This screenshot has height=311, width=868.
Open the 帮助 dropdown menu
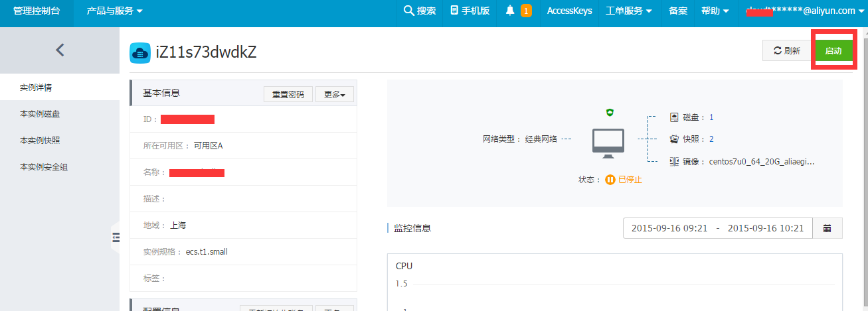(x=715, y=11)
